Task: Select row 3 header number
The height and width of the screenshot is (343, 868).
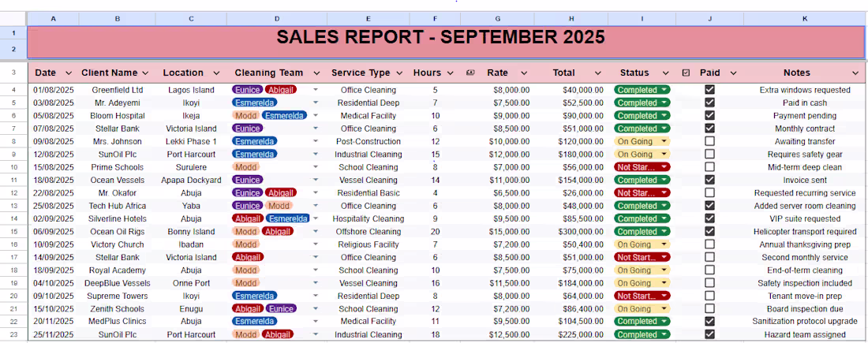Action: click(x=13, y=73)
